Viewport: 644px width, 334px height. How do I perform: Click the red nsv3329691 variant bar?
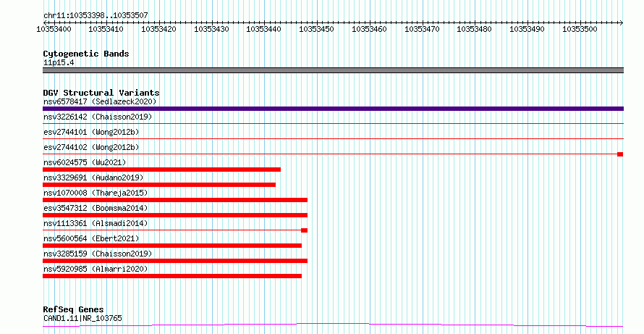coord(159,185)
